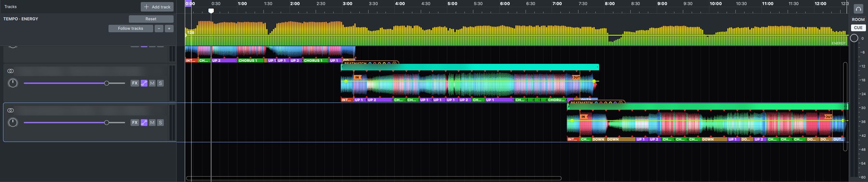Click the IN cue flag on the third track
Image resolution: width=868 pixels, height=182 pixels.
(583, 117)
